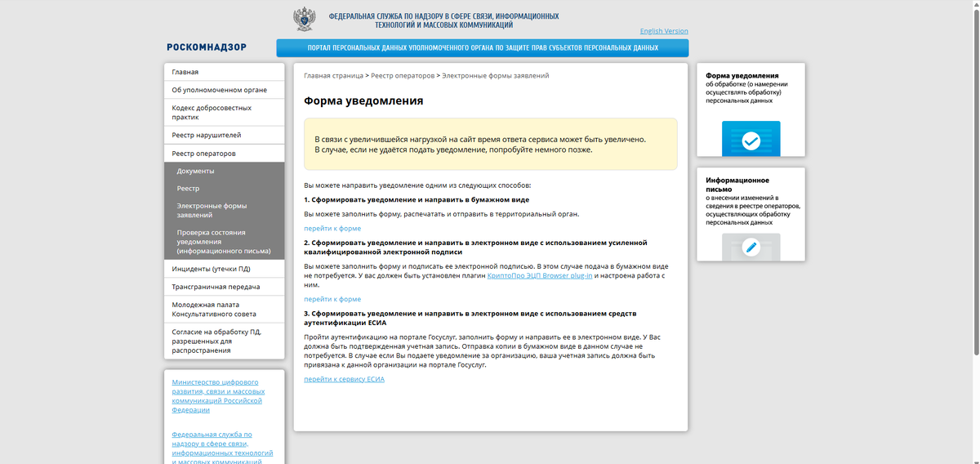Select Об уполномоченном органе in sidebar
The height and width of the screenshot is (464, 980).
[x=224, y=90]
